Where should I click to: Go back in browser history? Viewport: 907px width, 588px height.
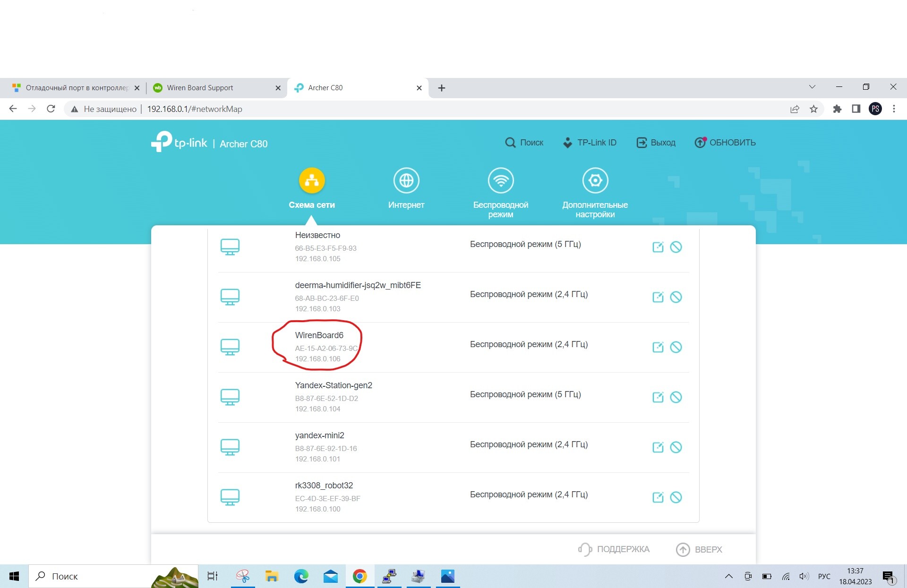(x=13, y=109)
